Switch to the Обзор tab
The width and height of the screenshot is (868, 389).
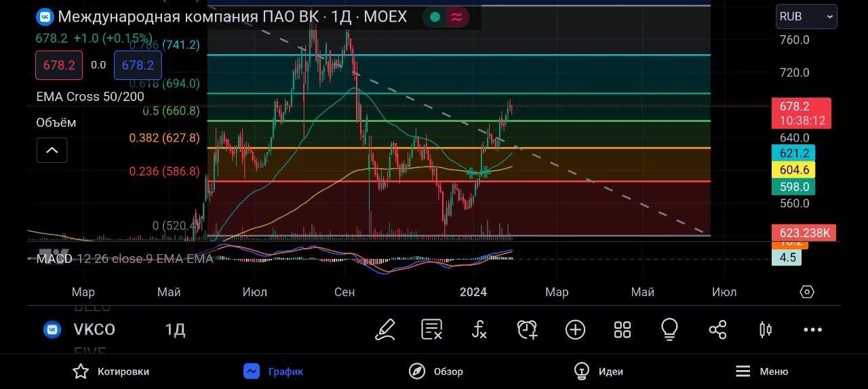pyautogui.click(x=436, y=371)
